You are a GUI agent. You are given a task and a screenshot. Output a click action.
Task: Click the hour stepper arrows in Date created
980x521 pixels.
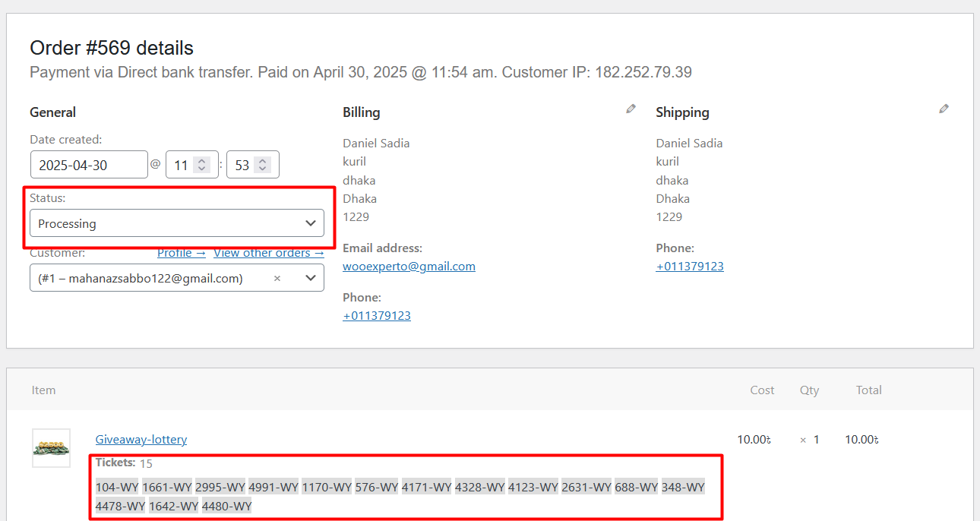201,165
